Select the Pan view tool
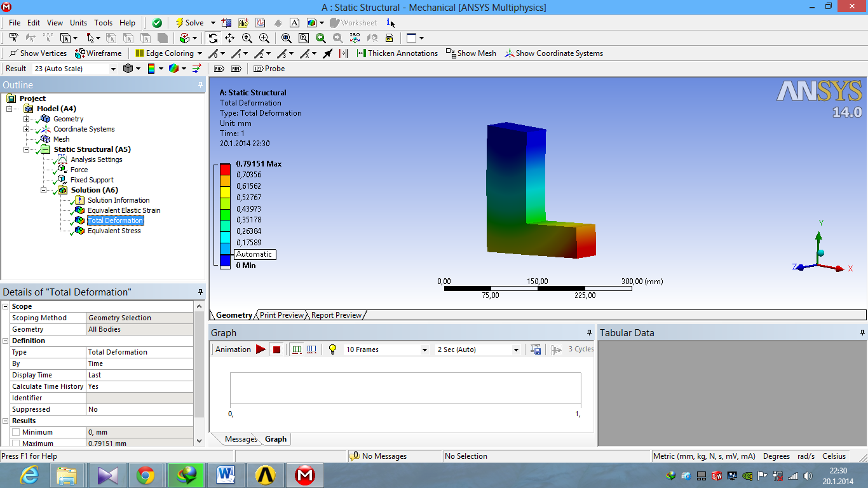 pos(229,38)
